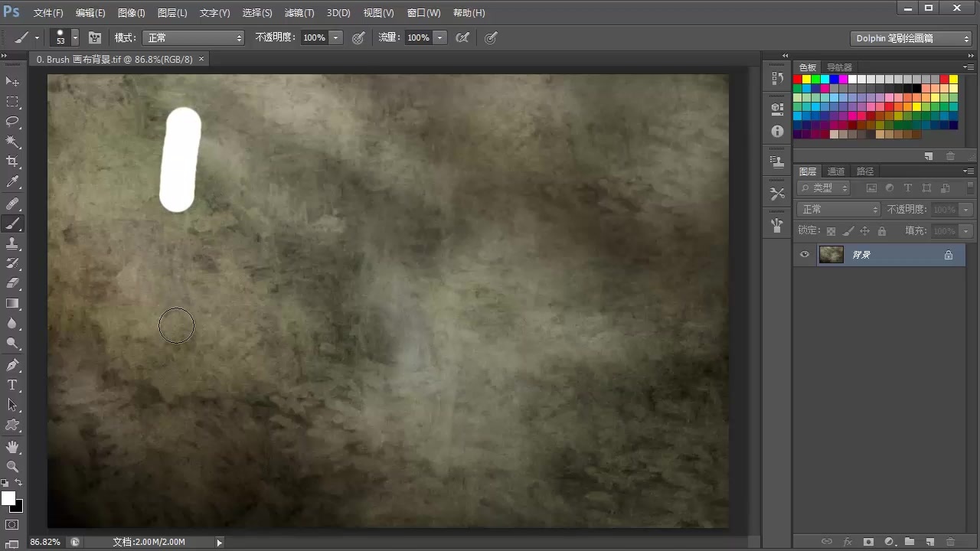Select the Magic Wand tool
This screenshot has height=551, width=980.
pyautogui.click(x=13, y=142)
